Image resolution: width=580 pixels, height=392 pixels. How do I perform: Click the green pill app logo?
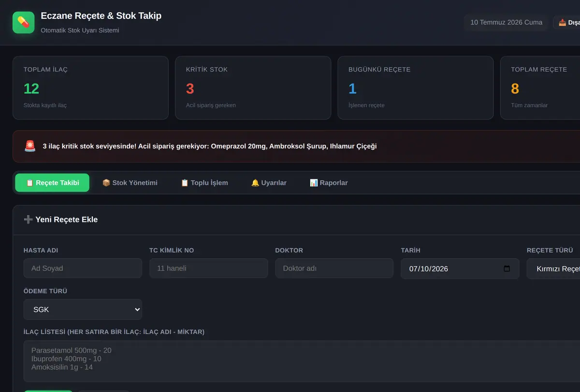(x=24, y=22)
